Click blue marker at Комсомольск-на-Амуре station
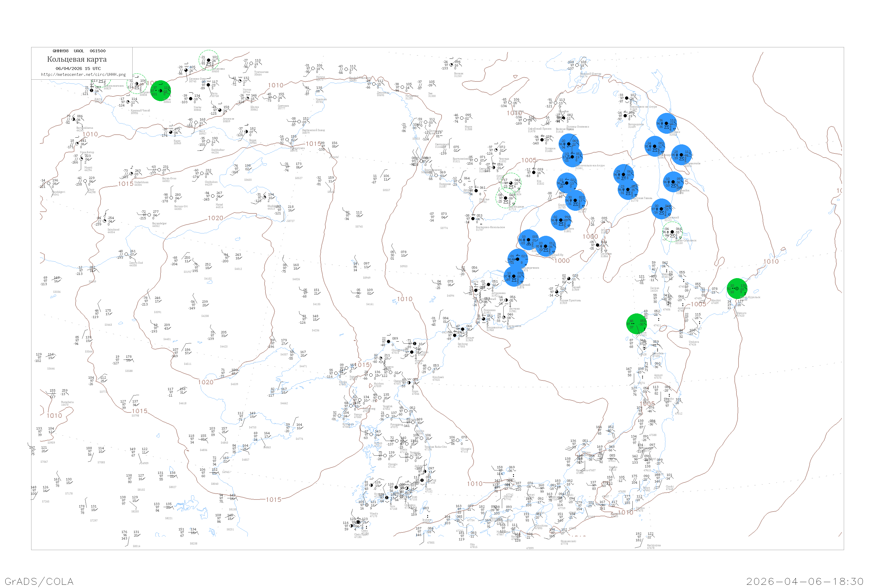Image resolution: width=882 pixels, height=588 pixels. (573, 157)
